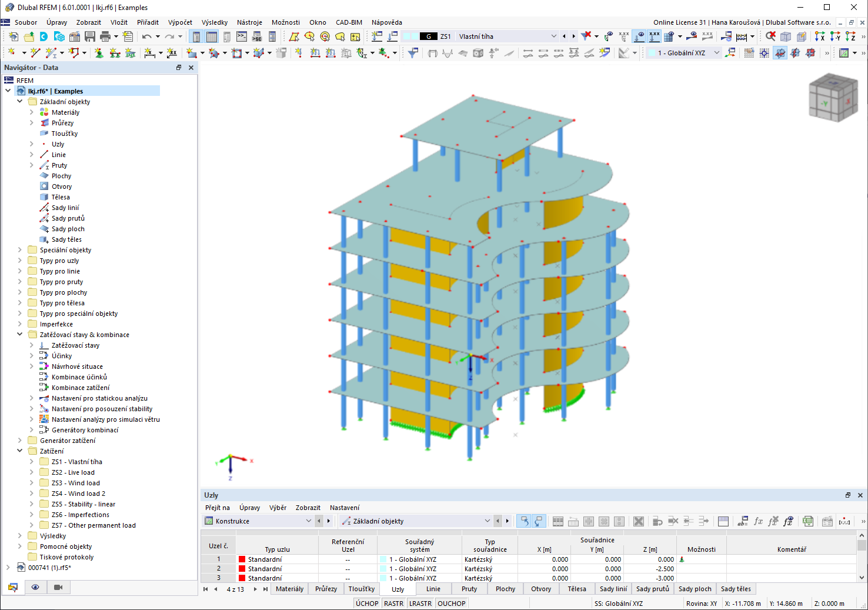Toggle RASTR grid in status bar
Screen dimensions: 868x610
[394, 604]
